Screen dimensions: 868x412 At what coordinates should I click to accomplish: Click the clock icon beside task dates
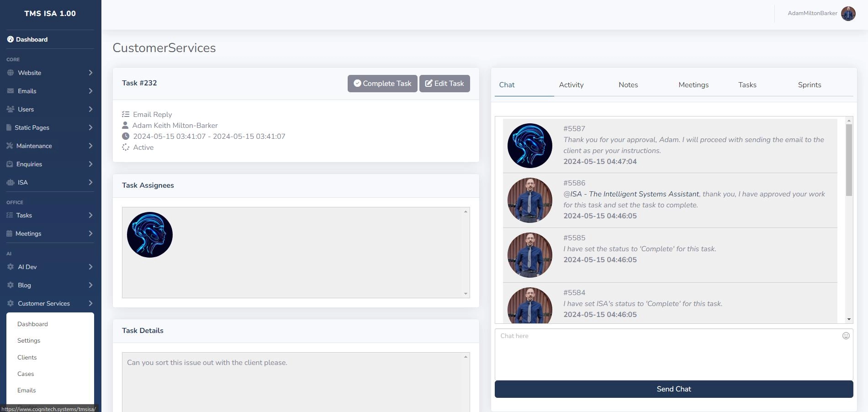(126, 136)
